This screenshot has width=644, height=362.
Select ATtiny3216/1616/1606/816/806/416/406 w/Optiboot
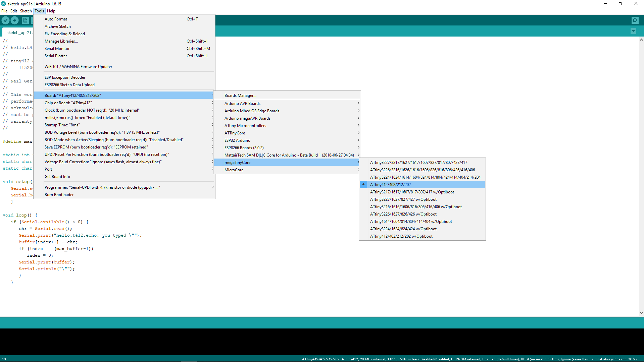coord(422,207)
